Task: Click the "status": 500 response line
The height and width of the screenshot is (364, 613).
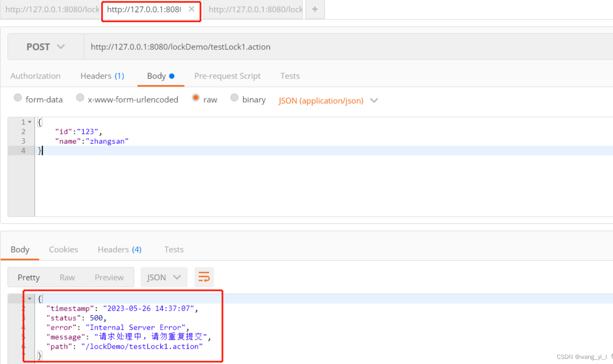Action: (x=76, y=318)
